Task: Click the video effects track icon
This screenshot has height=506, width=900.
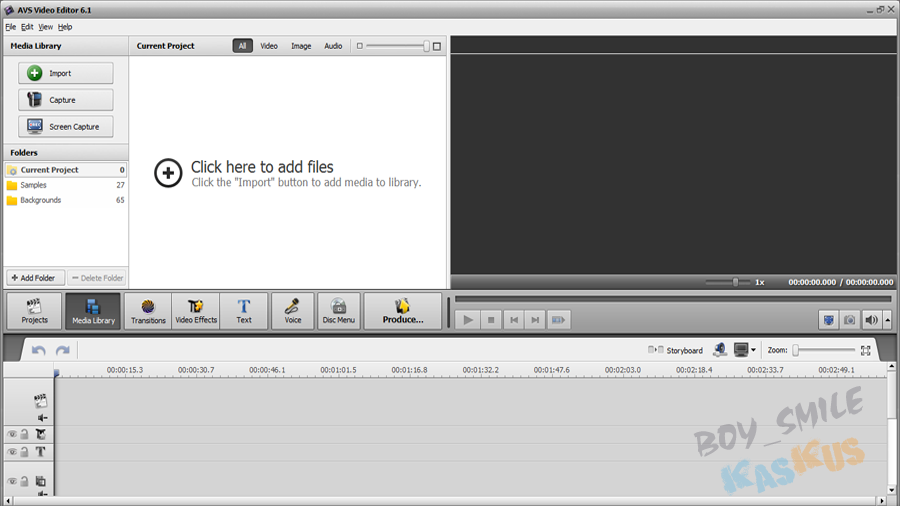Action: coord(41,434)
